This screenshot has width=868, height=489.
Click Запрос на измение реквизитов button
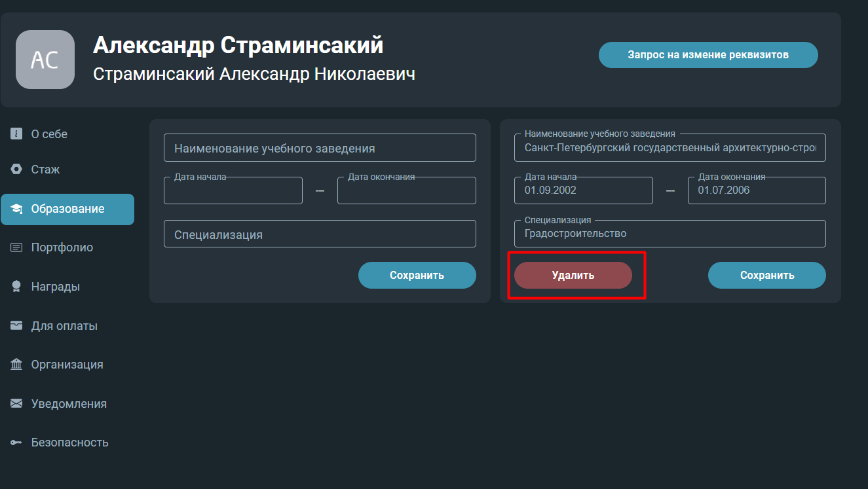tap(708, 55)
